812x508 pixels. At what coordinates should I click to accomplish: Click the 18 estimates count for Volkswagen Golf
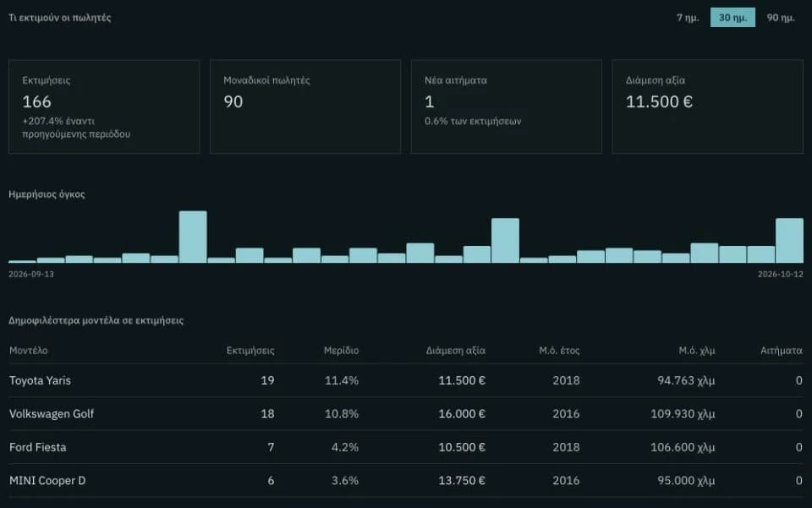click(x=267, y=414)
